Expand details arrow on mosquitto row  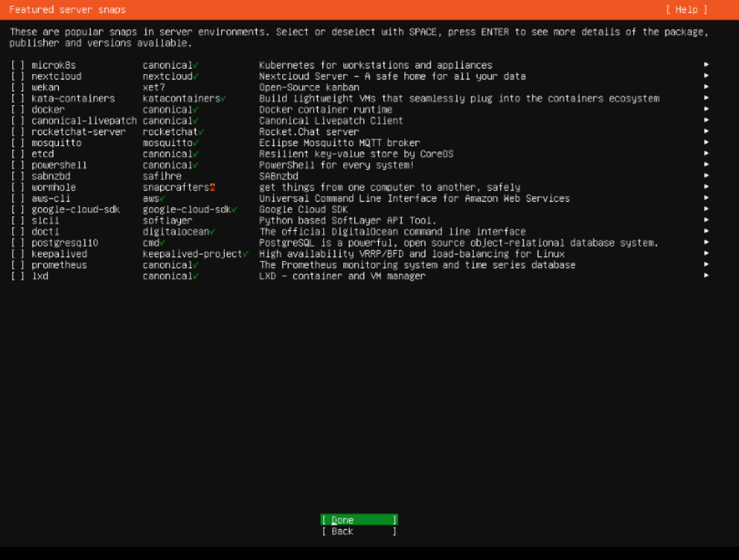pos(706,142)
